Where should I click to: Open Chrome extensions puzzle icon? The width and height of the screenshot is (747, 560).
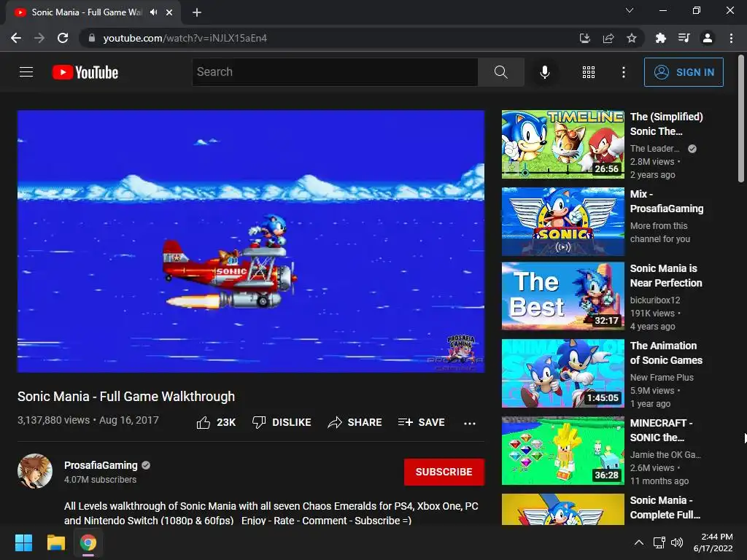coord(661,38)
